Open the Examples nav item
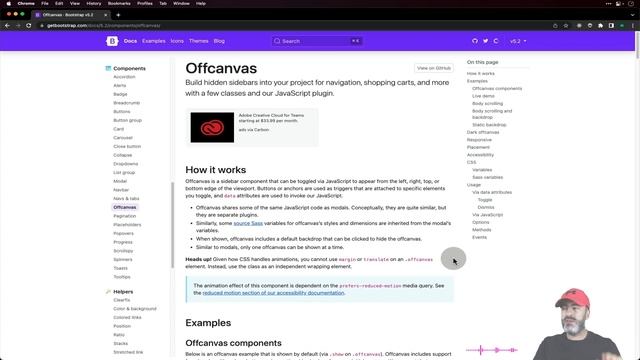Viewport: 640px width, 360px height. [x=154, y=41]
